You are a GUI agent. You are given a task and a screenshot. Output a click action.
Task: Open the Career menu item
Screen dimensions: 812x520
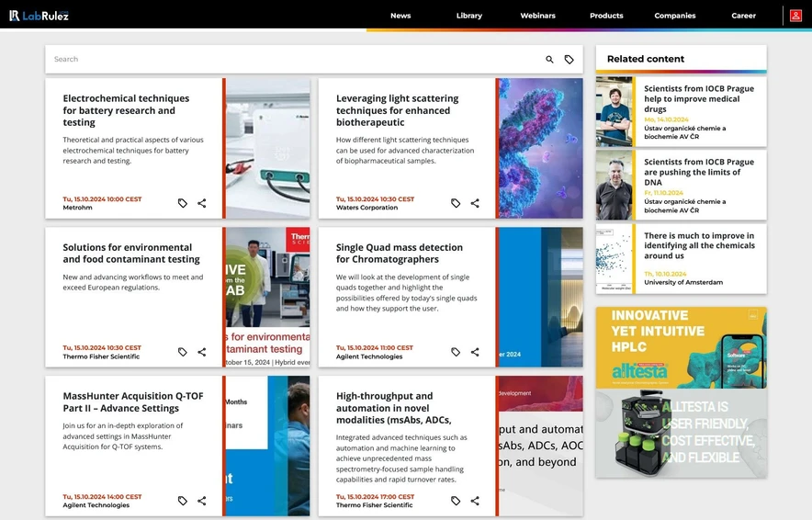743,16
